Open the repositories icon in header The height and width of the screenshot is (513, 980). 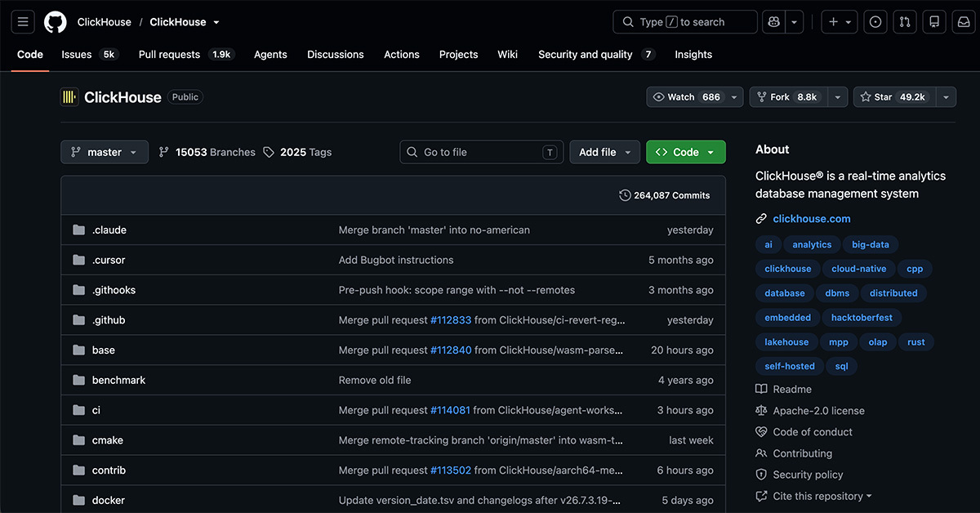[x=934, y=22]
